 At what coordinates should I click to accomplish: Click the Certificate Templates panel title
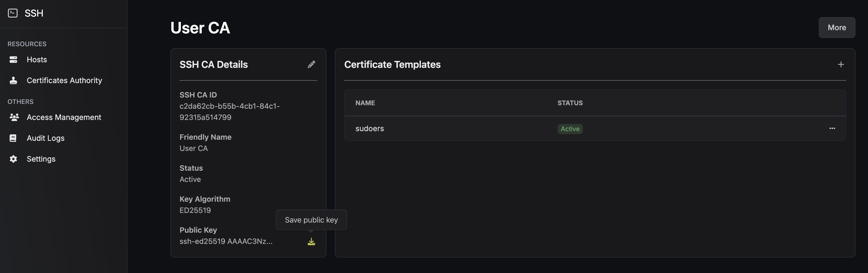pyautogui.click(x=392, y=64)
